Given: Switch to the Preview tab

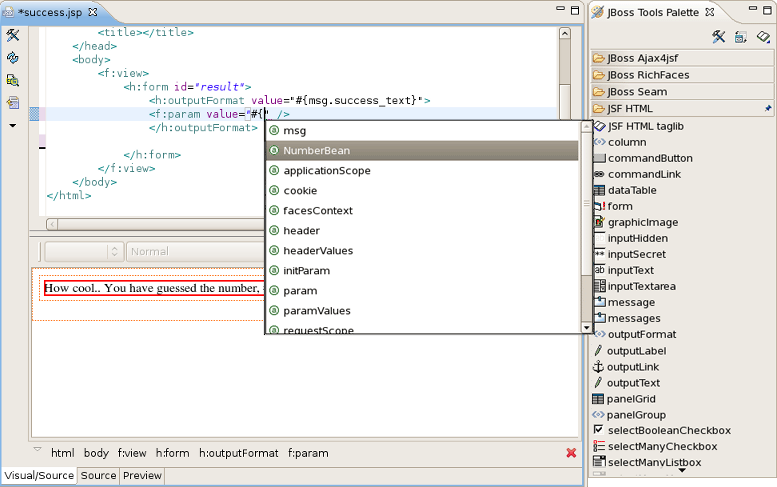Looking at the screenshot, I should pos(142,476).
